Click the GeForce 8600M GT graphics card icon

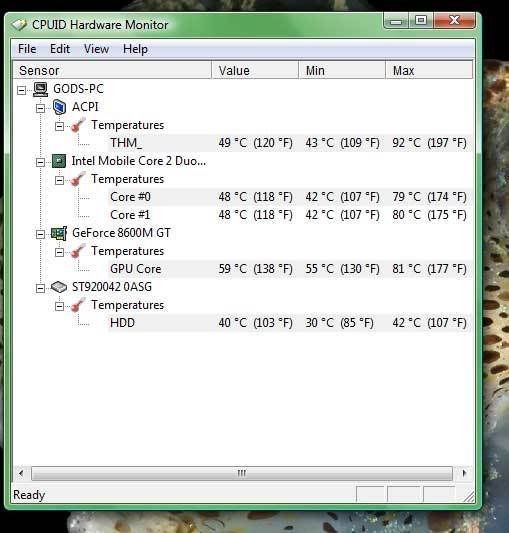click(x=59, y=233)
